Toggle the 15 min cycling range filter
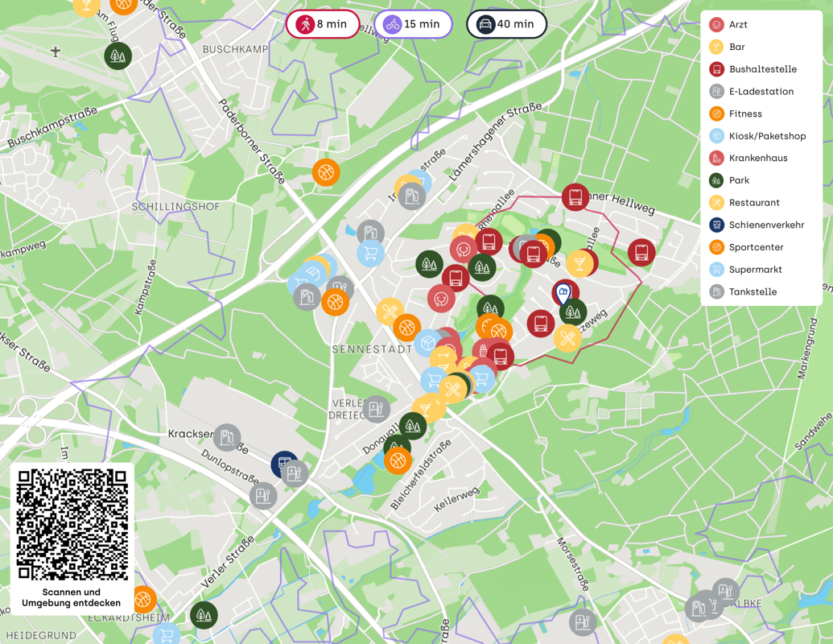 [x=413, y=24]
